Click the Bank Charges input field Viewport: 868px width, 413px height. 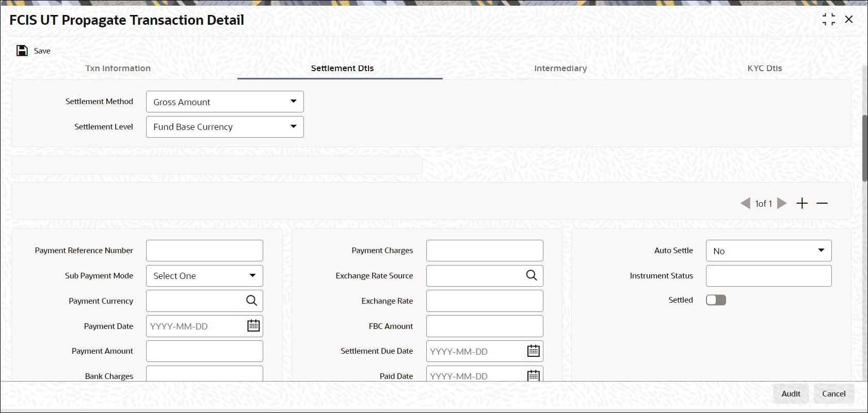pyautogui.click(x=204, y=374)
